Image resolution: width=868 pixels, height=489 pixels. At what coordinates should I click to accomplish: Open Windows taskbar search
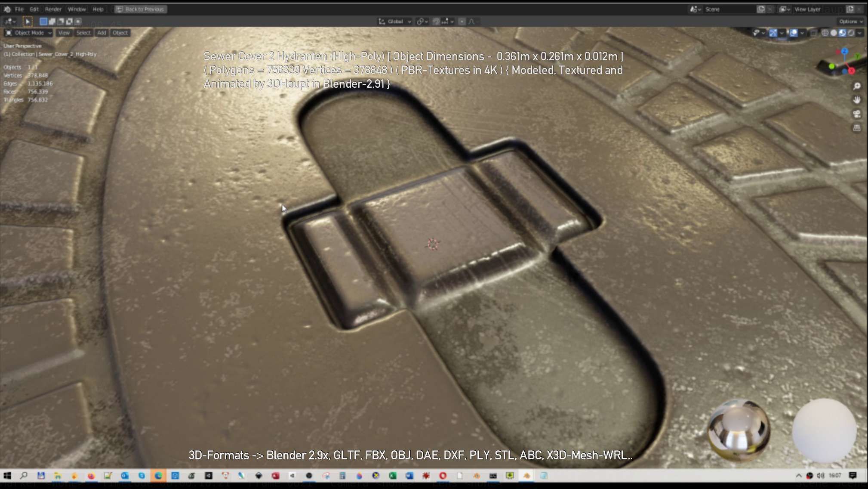24,476
